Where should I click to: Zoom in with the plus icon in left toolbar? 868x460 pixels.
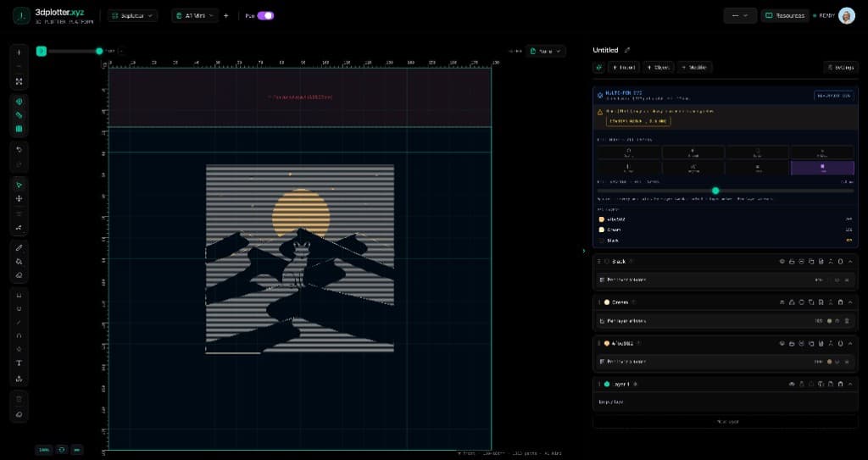(19, 53)
